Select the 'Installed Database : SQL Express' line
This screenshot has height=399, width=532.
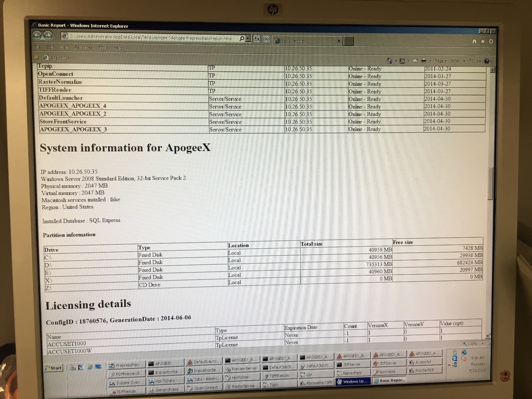pyautogui.click(x=81, y=220)
